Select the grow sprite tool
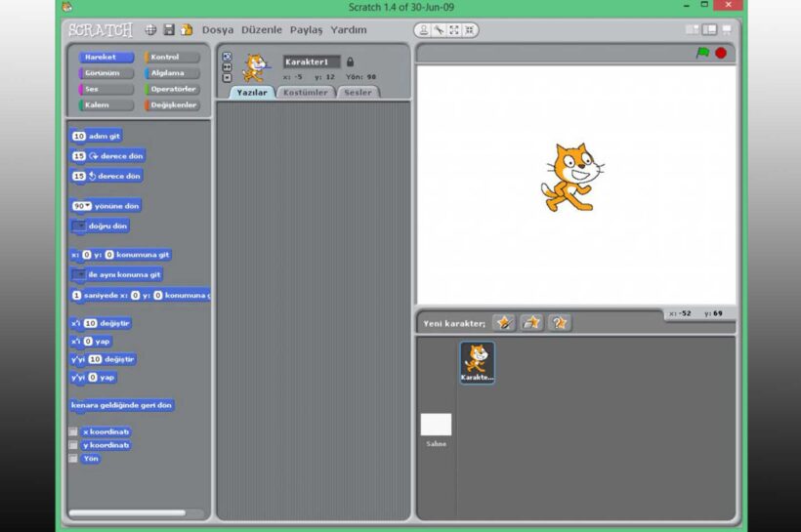Viewport: 801px width, 532px height. coord(453,30)
